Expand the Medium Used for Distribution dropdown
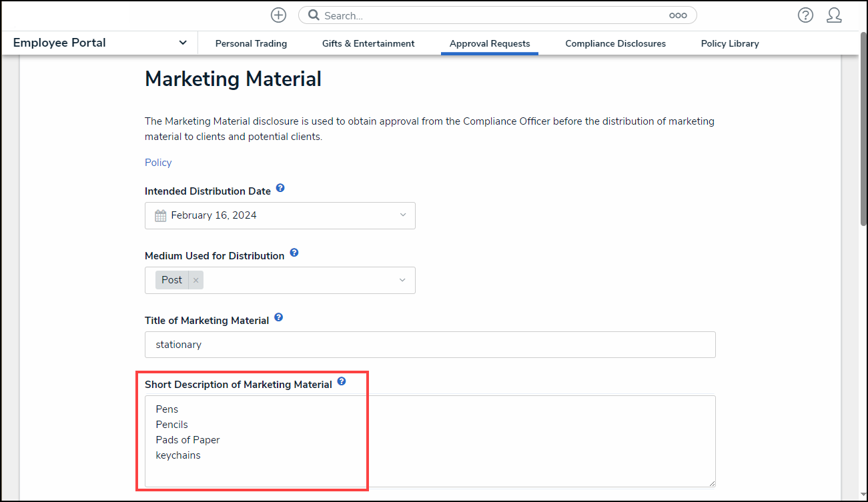Viewport: 868px width, 502px height. tap(402, 280)
